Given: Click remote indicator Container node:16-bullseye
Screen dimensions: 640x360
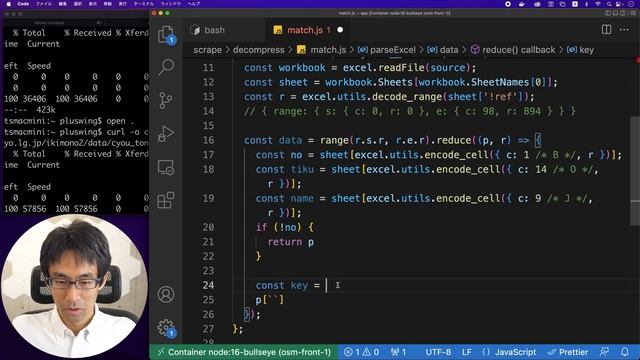Looking at the screenshot, I should click(244, 352).
